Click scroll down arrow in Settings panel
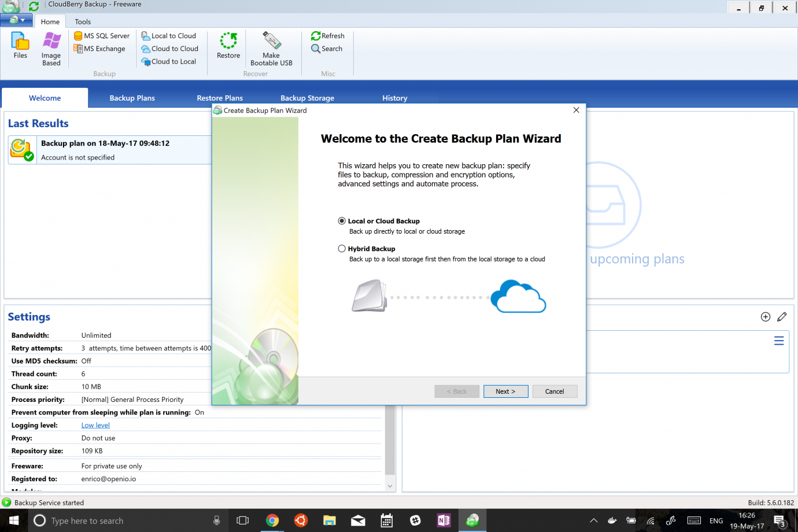 coord(390,486)
